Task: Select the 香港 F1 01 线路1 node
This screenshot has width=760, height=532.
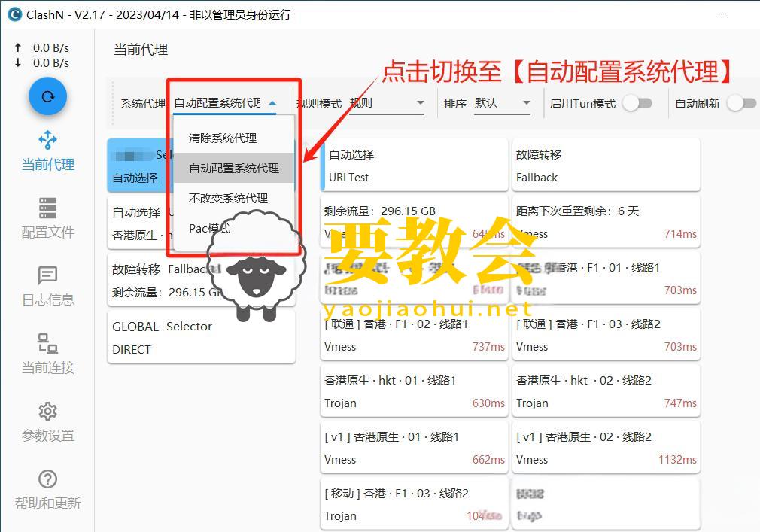Action: coord(606,278)
